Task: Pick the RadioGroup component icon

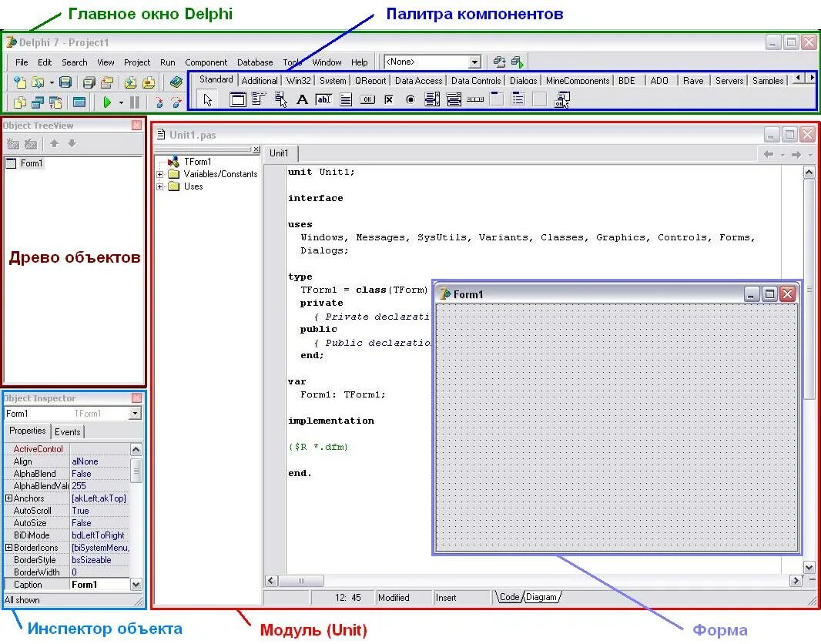Action: [518, 99]
